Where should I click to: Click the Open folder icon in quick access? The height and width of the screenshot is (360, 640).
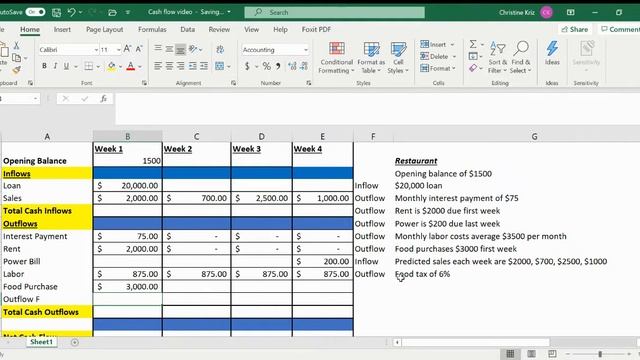112,13
